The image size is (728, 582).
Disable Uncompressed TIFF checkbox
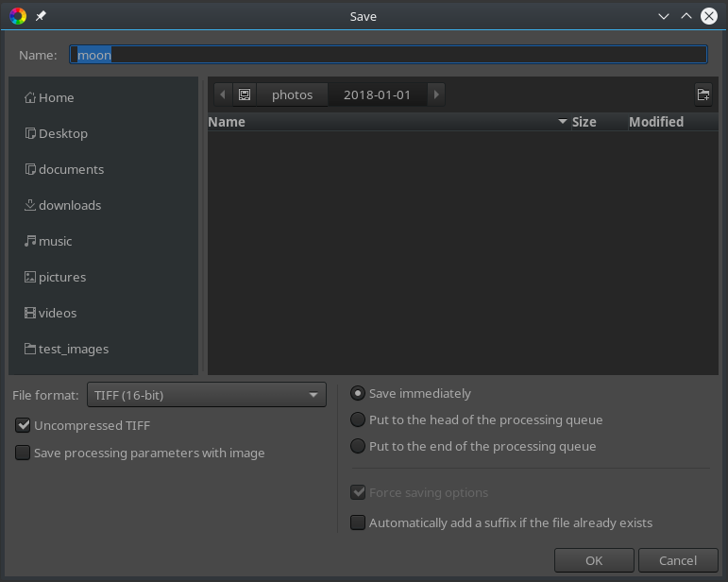click(24, 426)
